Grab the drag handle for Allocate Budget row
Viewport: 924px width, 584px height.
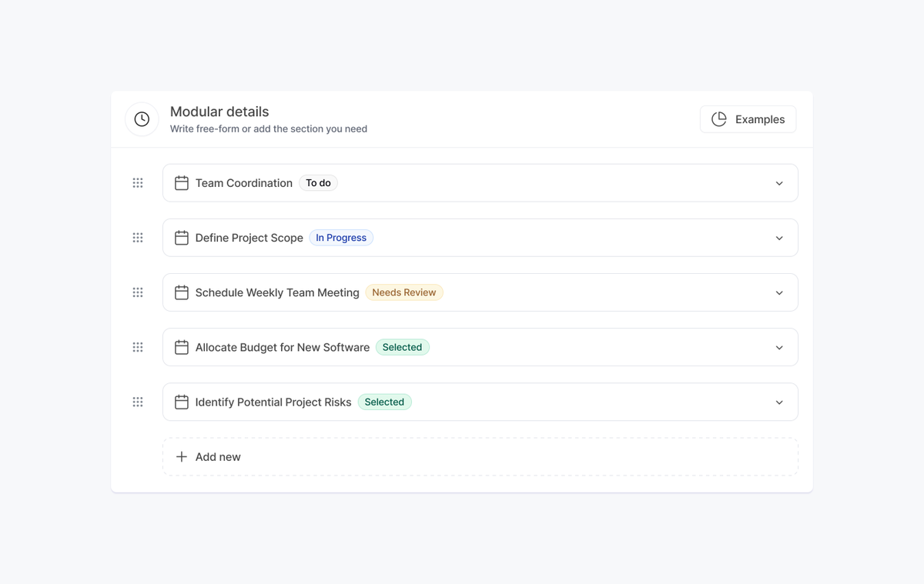pos(138,347)
